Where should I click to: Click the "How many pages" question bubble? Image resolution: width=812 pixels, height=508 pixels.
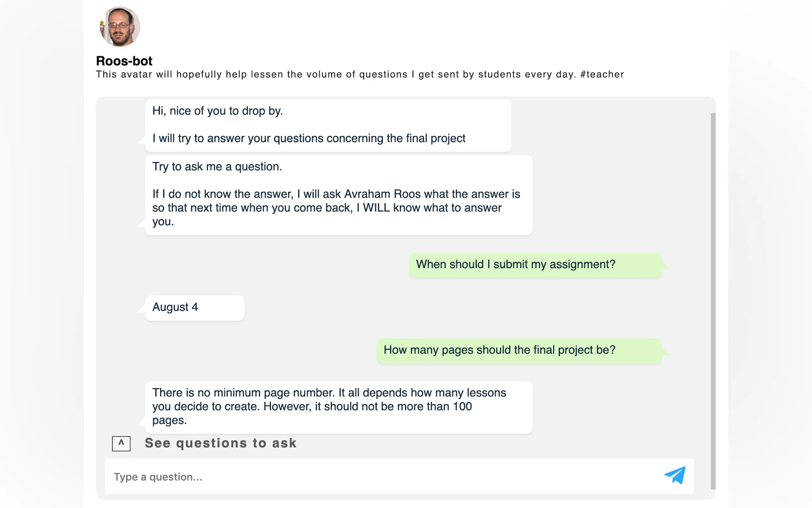[499, 350]
